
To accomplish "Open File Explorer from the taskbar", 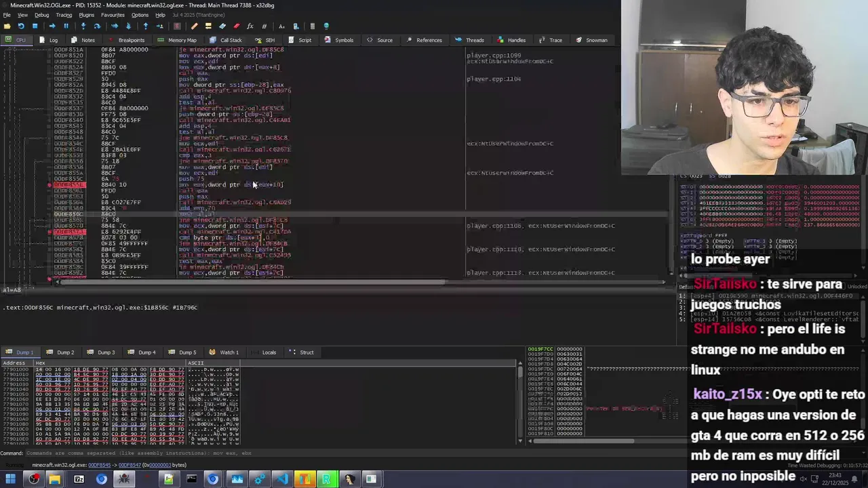I will point(54,479).
